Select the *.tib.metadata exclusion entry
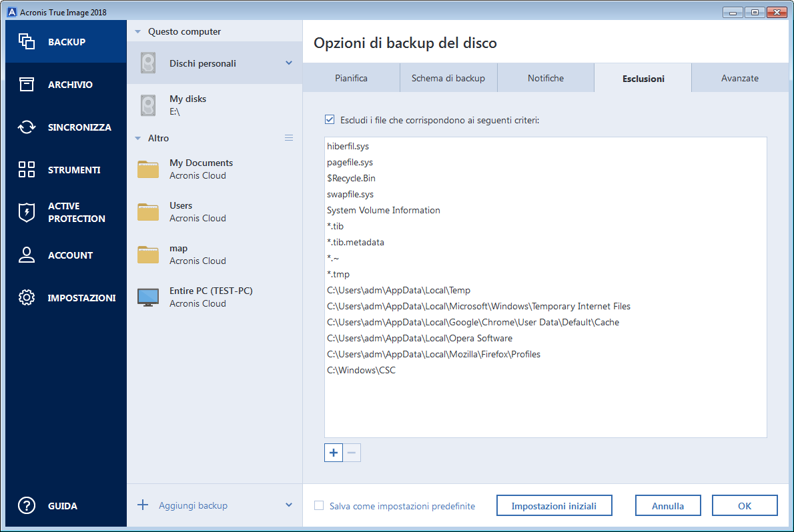This screenshot has height=532, width=794. tap(545, 242)
